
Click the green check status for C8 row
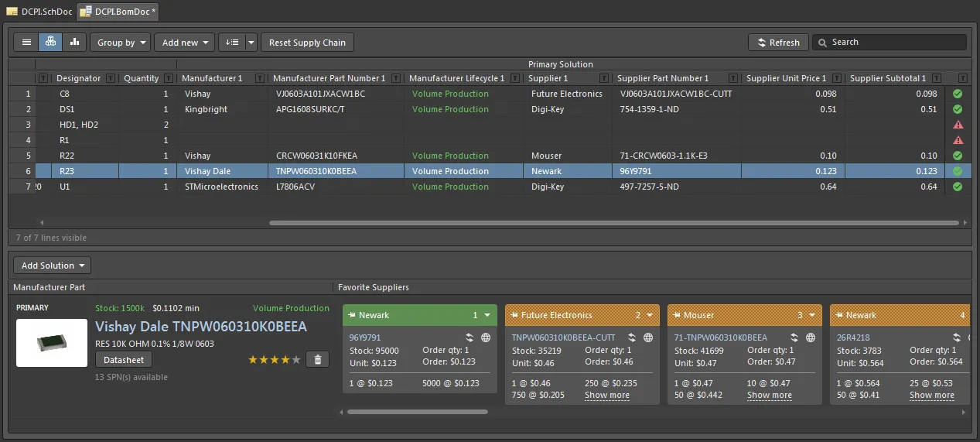tap(958, 94)
